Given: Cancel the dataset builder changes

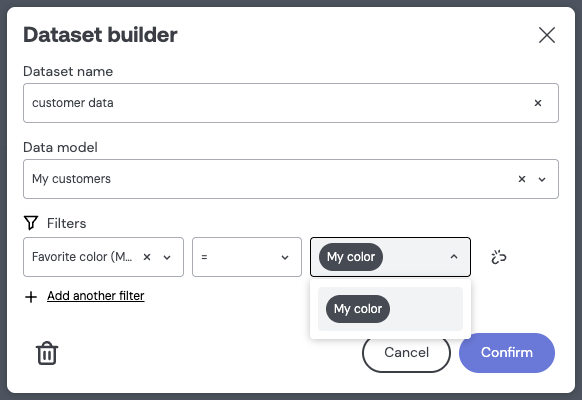Looking at the screenshot, I should [x=406, y=353].
